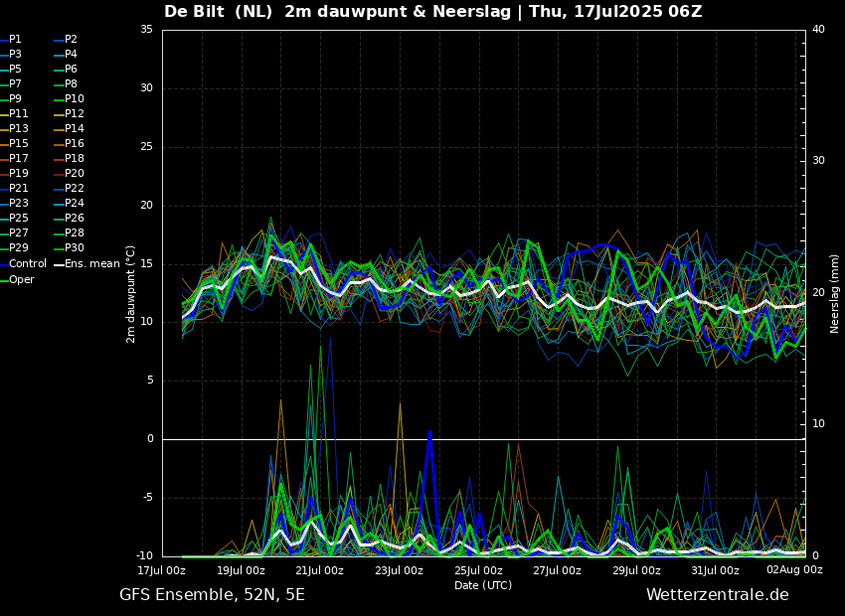Viewport: 845px width, 616px height.
Task: Click the Date (UTC) axis label
Action: click(483, 585)
